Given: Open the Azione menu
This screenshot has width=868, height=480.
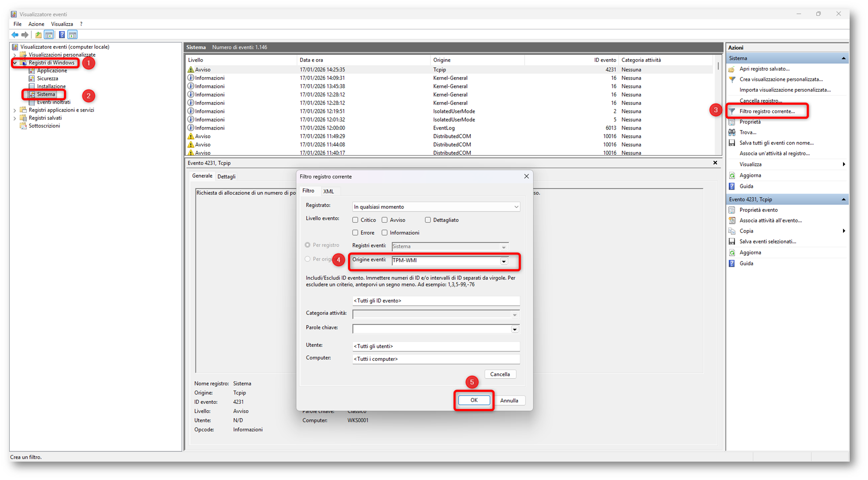Looking at the screenshot, I should click(x=36, y=24).
